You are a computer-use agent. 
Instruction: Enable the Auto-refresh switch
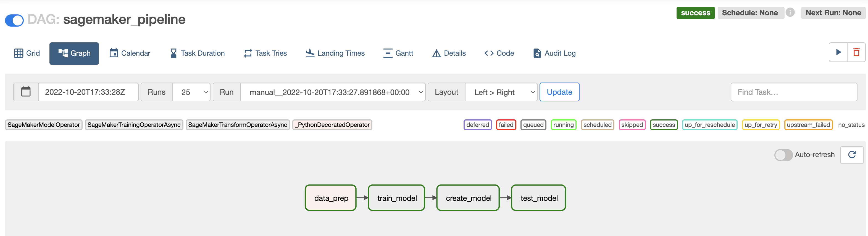[783, 155]
